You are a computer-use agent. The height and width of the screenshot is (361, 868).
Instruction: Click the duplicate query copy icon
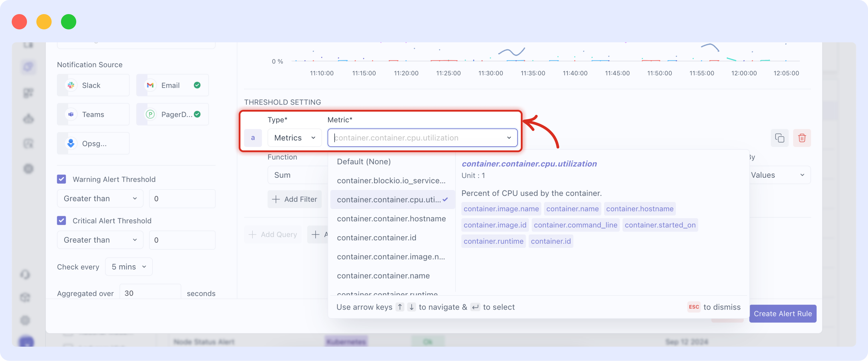[x=779, y=138]
